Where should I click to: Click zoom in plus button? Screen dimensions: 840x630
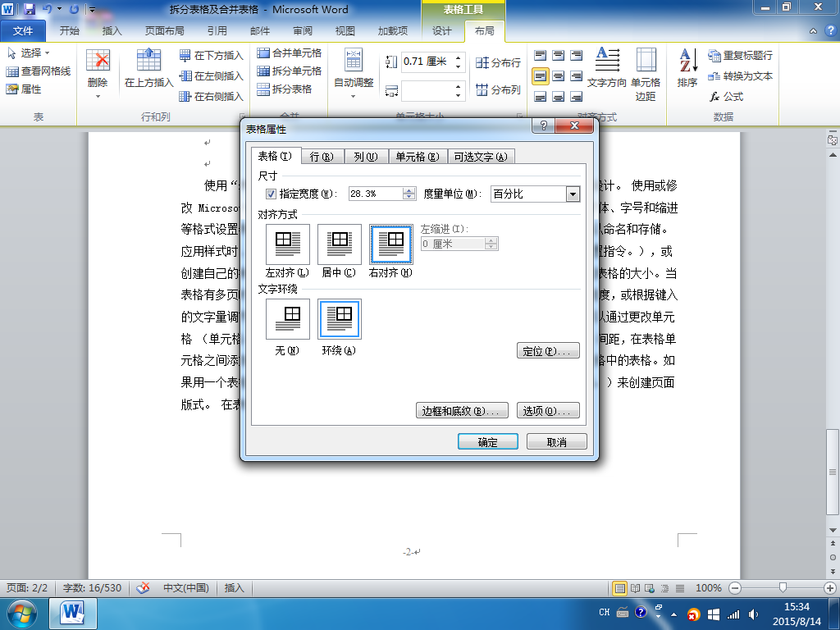(x=830, y=588)
